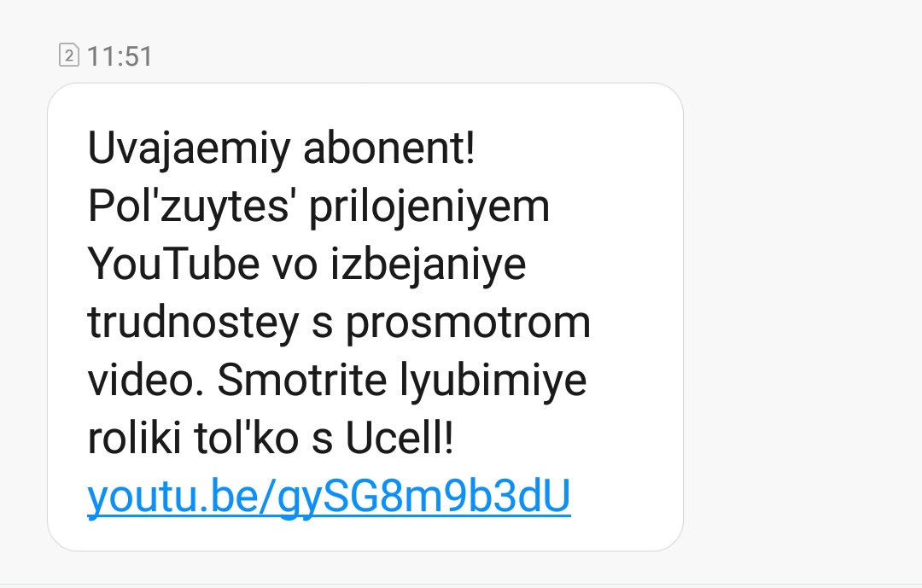Click the word "abonent!" in first line
Screen dimensions: 922x588
388,148
